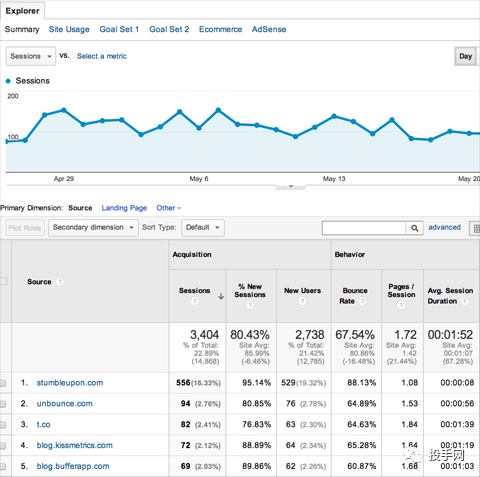This screenshot has width=480, height=477.
Task: Click the Pages / Session help icon
Action: [x=401, y=305]
